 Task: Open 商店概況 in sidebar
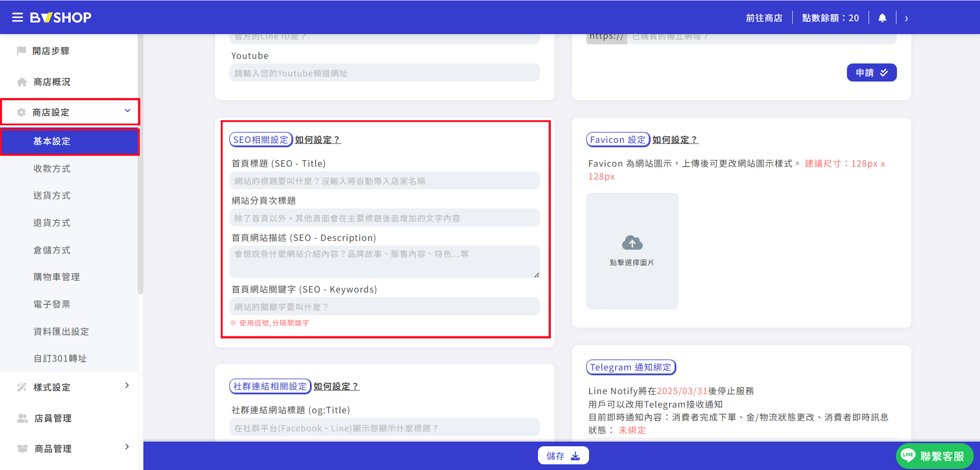(52, 82)
